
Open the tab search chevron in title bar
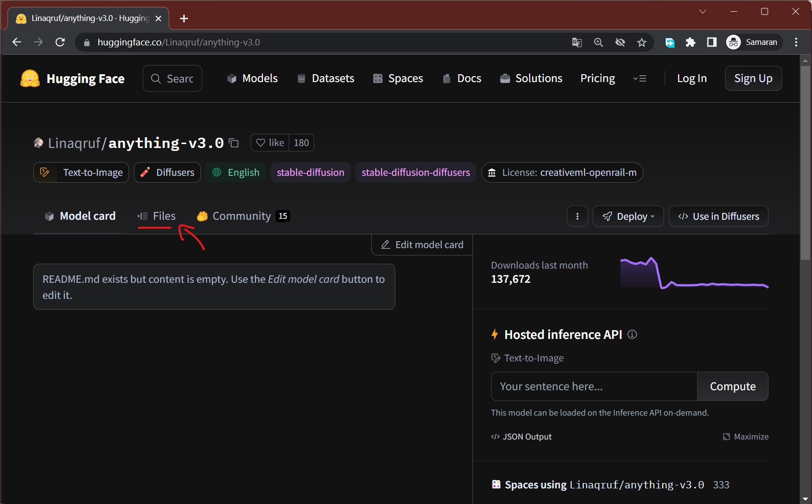tap(703, 12)
